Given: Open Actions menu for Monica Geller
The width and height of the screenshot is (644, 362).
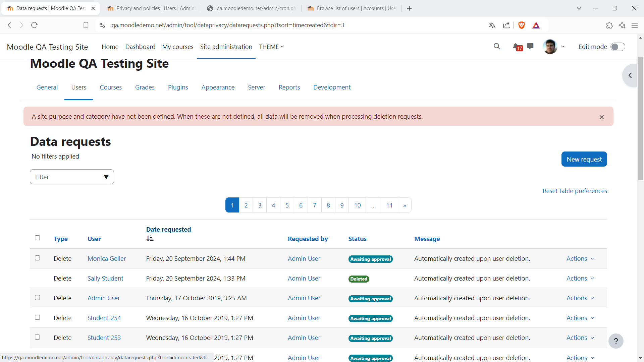Looking at the screenshot, I should (x=580, y=258).
